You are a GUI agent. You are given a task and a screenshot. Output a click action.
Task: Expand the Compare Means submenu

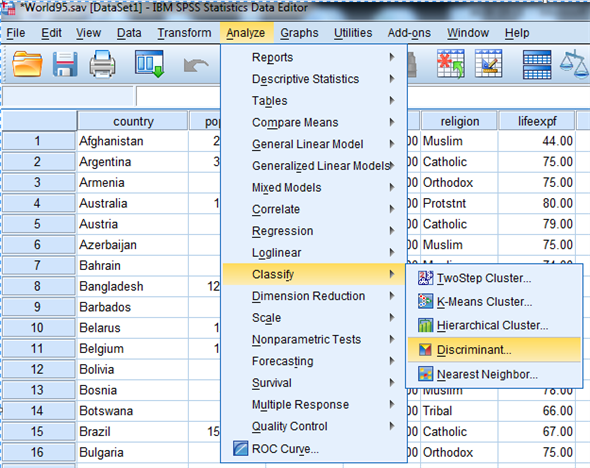click(x=315, y=122)
